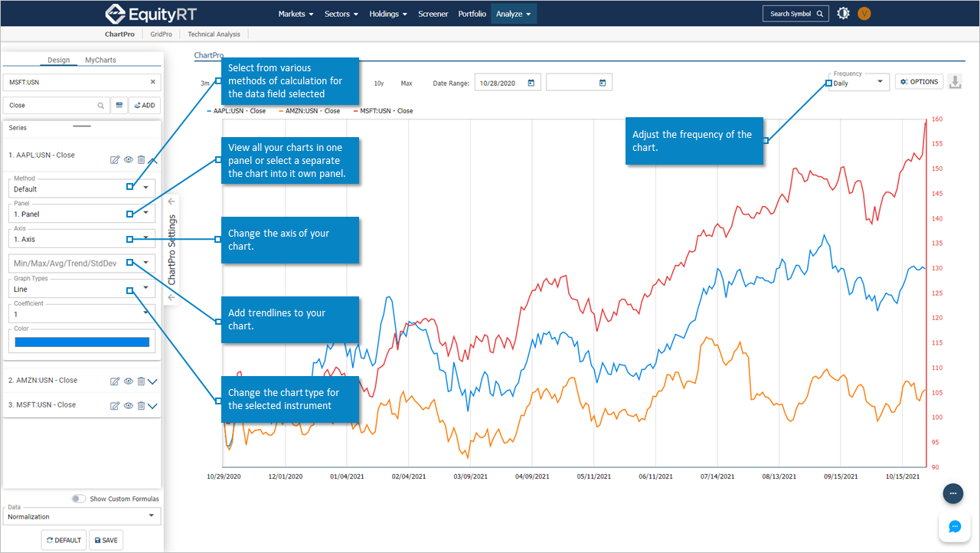Delete the MSFT:USN - Close series
Viewport: 980px width, 553px height.
(x=141, y=406)
